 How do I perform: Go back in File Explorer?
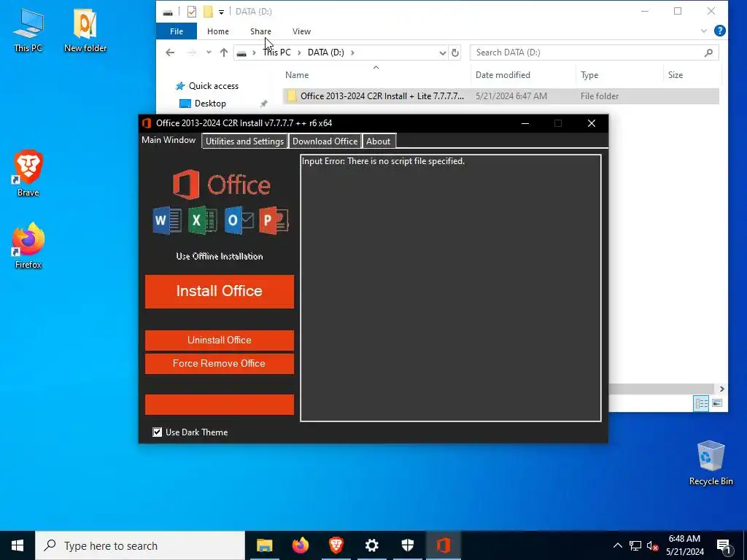pyautogui.click(x=170, y=52)
